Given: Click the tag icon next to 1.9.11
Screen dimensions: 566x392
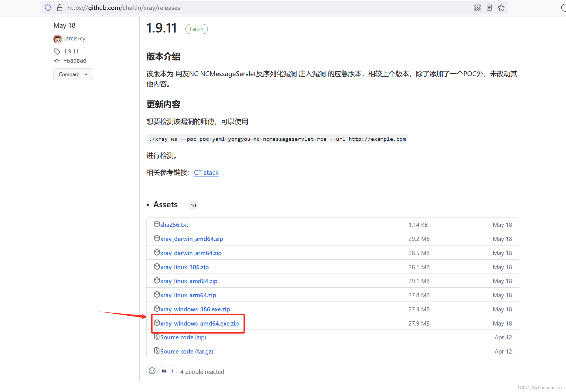Looking at the screenshot, I should [x=57, y=51].
